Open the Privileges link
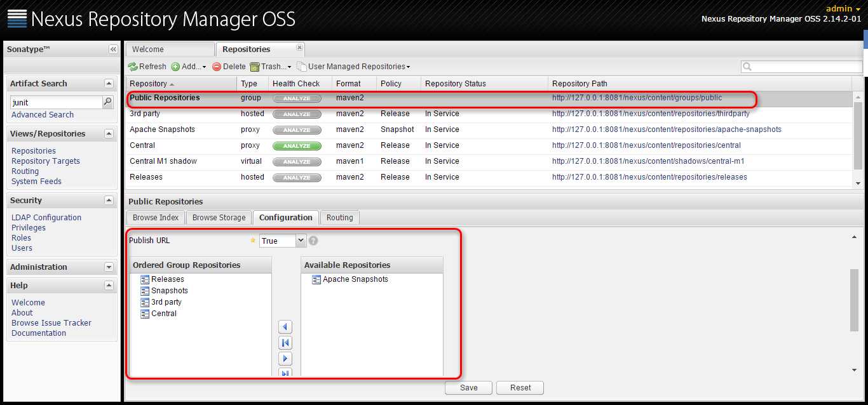The width and height of the screenshot is (868, 405). tap(29, 228)
